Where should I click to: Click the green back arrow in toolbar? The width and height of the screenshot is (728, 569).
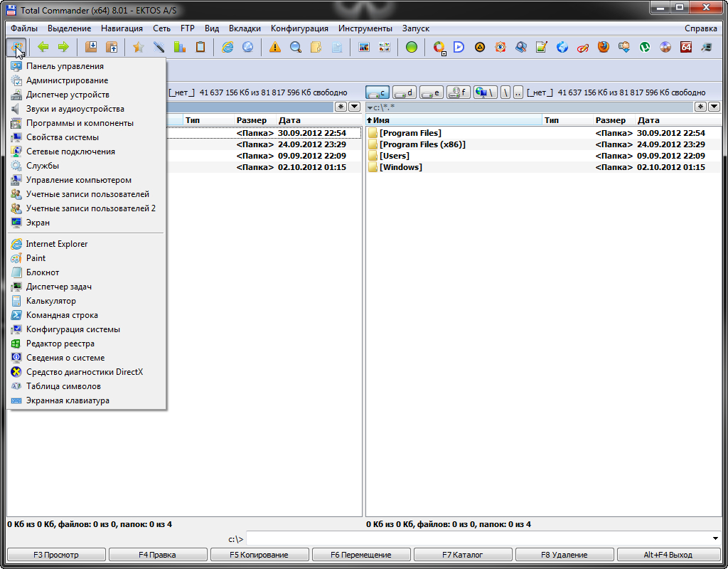[x=43, y=47]
